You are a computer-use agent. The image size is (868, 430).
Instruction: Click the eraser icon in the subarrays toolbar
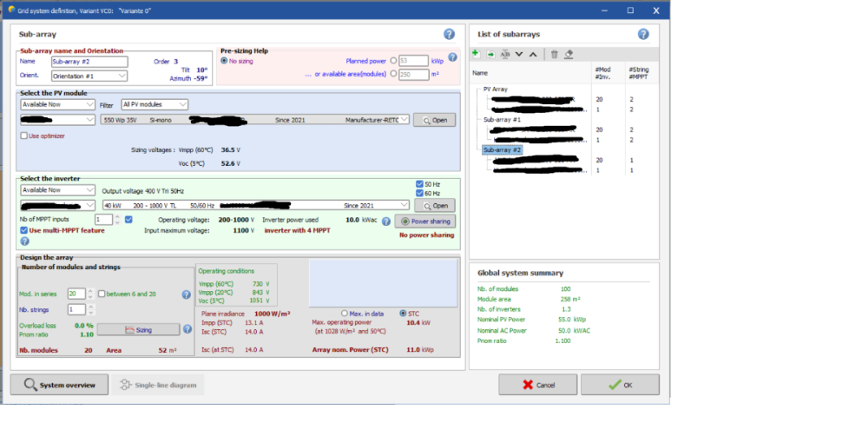tap(569, 54)
